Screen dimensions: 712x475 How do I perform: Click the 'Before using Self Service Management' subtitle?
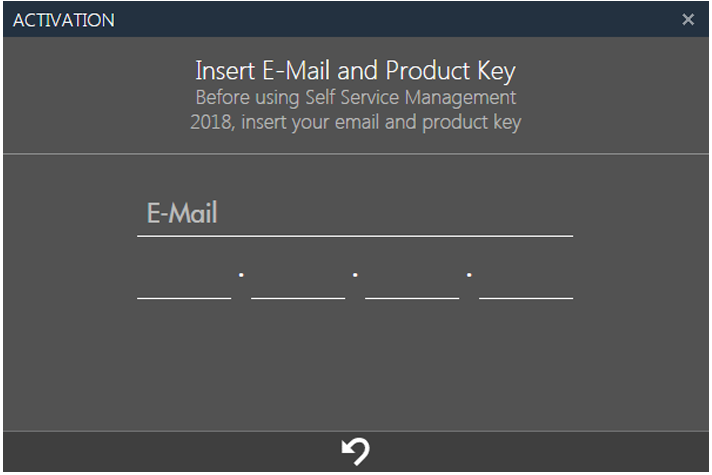pos(356,97)
